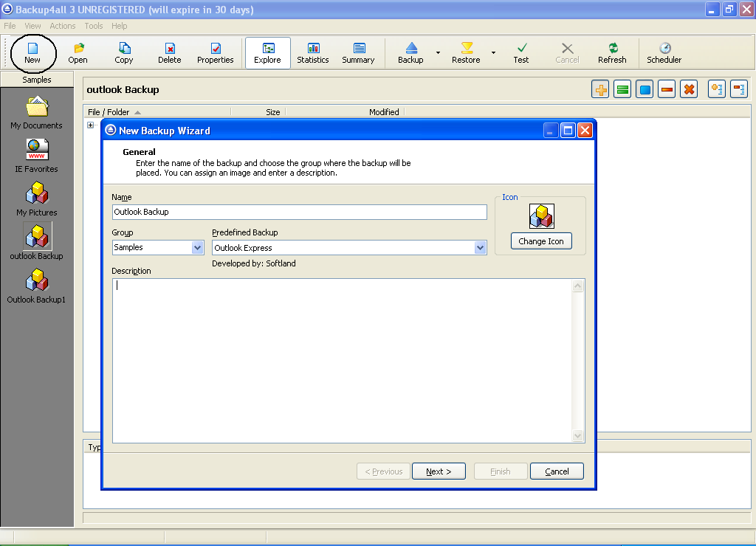Toggle the red minus file filter button

667,89
